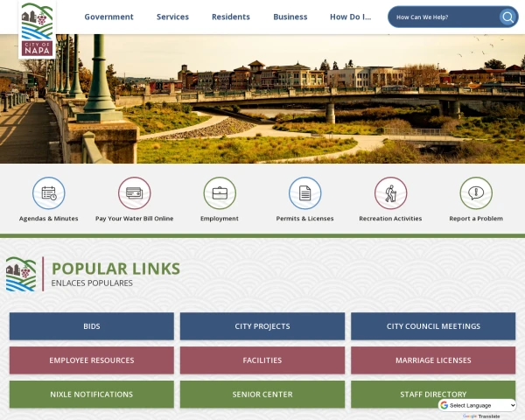Type in the How Can We Help search field
The width and height of the screenshot is (525, 420).
click(x=442, y=17)
